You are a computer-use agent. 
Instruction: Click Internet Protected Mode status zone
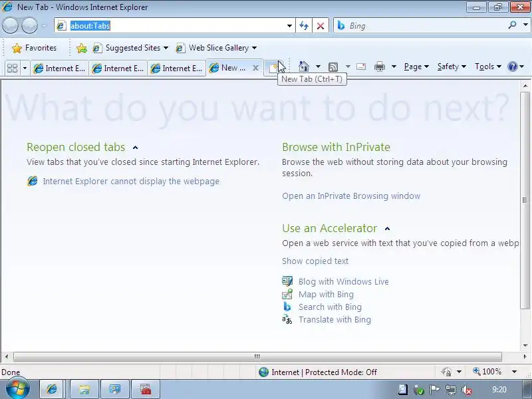[x=317, y=372]
